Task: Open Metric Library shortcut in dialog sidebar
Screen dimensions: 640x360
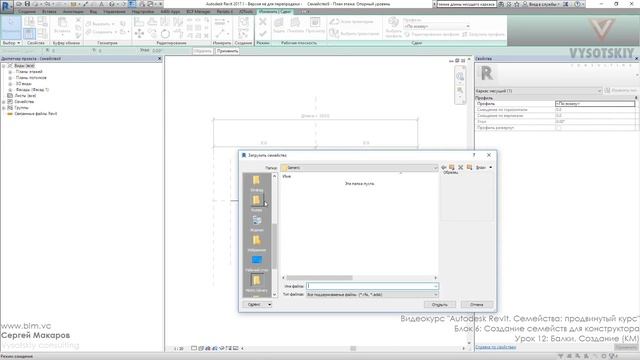Action: (x=257, y=283)
